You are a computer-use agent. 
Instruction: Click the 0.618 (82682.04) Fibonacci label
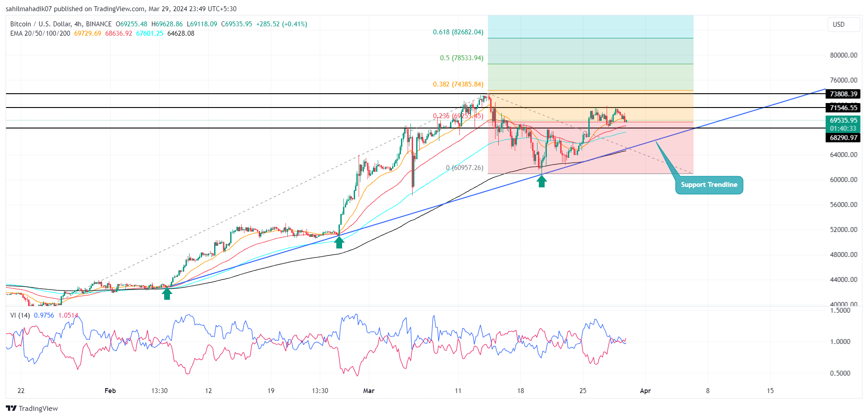[458, 32]
